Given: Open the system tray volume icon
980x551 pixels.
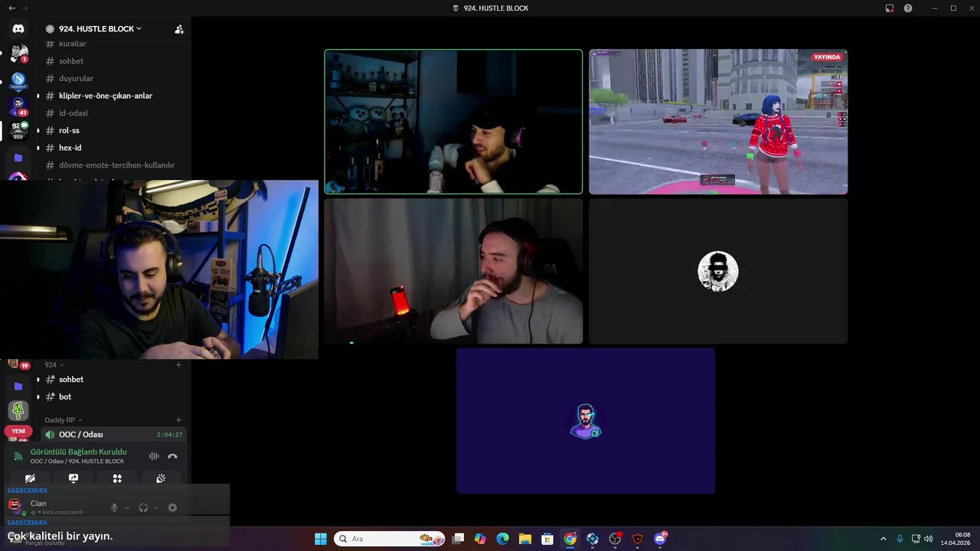Looking at the screenshot, I should pos(928,539).
